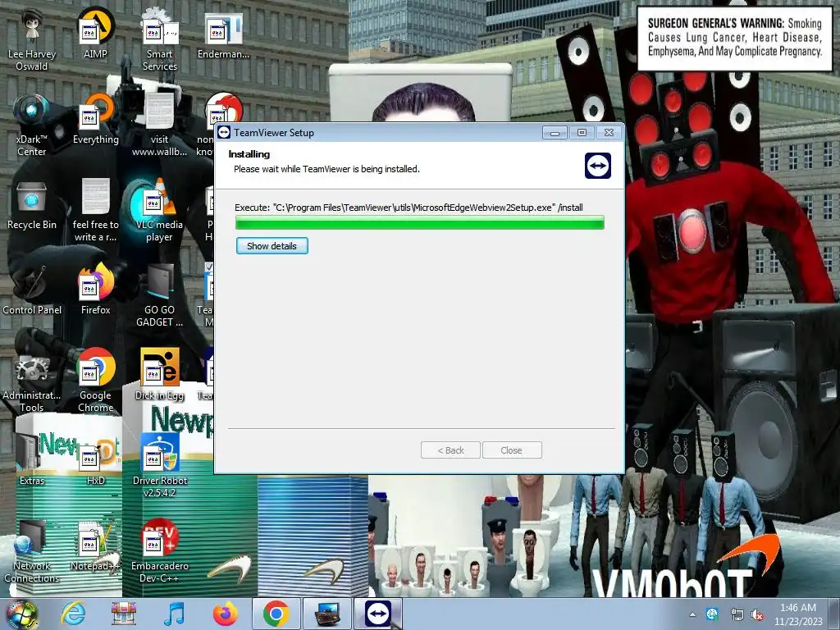840x630 pixels.
Task: Click the Extras desktop icon
Action: (32, 460)
